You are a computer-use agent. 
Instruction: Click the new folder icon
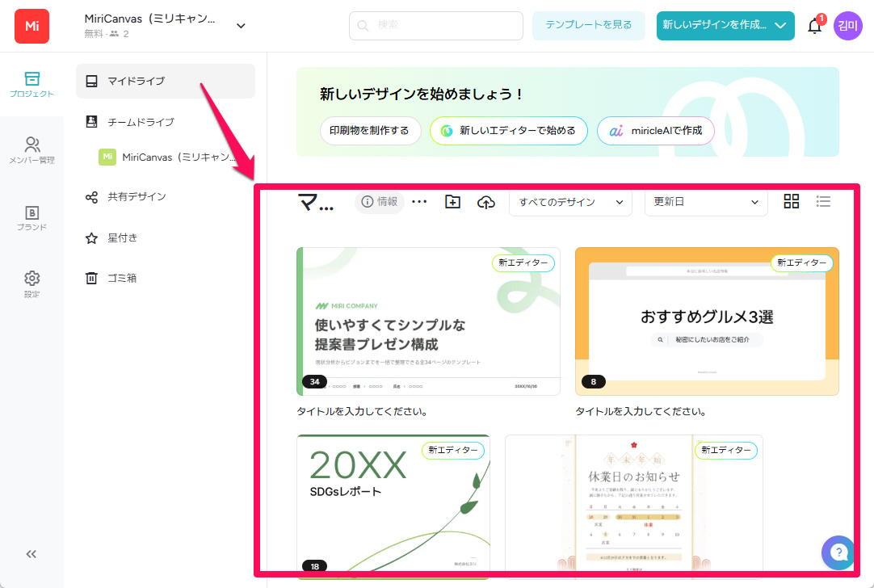coord(452,202)
